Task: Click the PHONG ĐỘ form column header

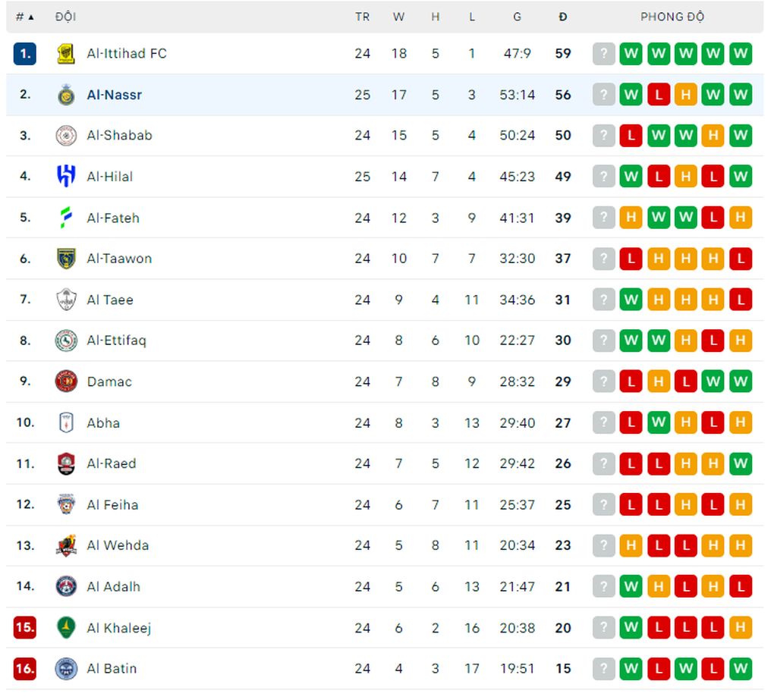Action: (672, 17)
